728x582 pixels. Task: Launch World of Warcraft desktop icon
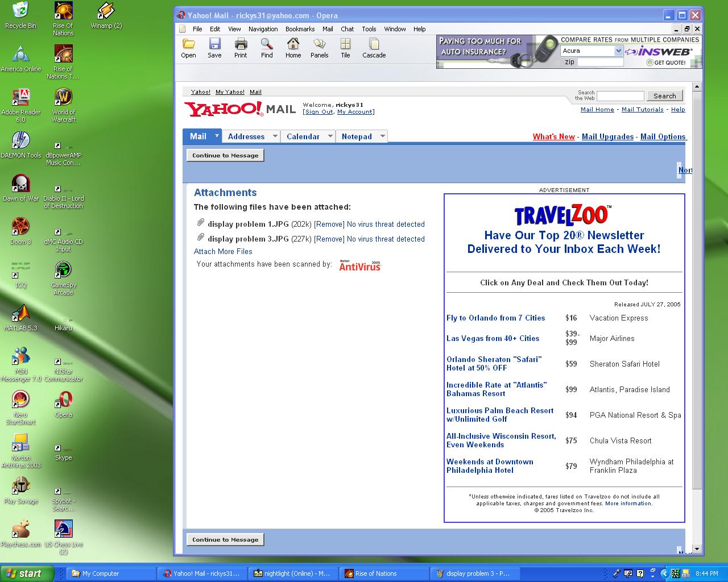pos(63,105)
